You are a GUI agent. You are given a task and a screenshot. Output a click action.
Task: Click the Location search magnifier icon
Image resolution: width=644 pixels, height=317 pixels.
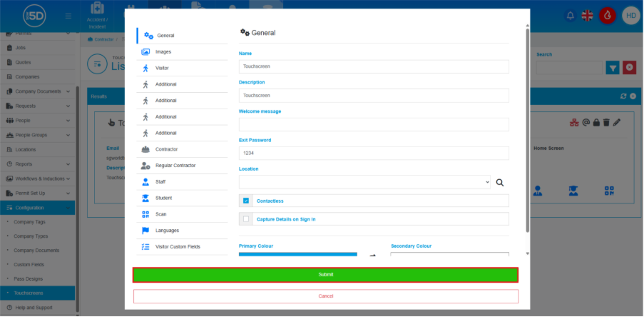(x=500, y=183)
